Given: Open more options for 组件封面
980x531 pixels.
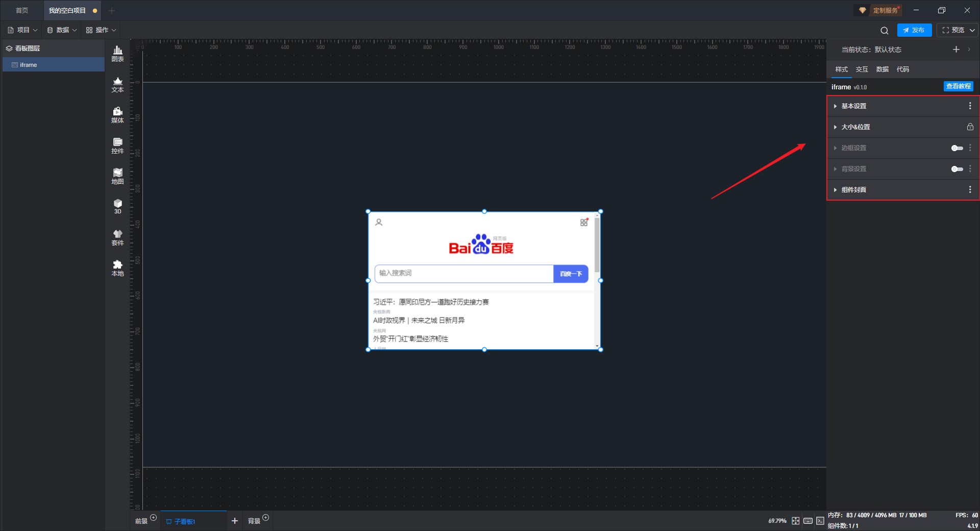Looking at the screenshot, I should point(970,189).
